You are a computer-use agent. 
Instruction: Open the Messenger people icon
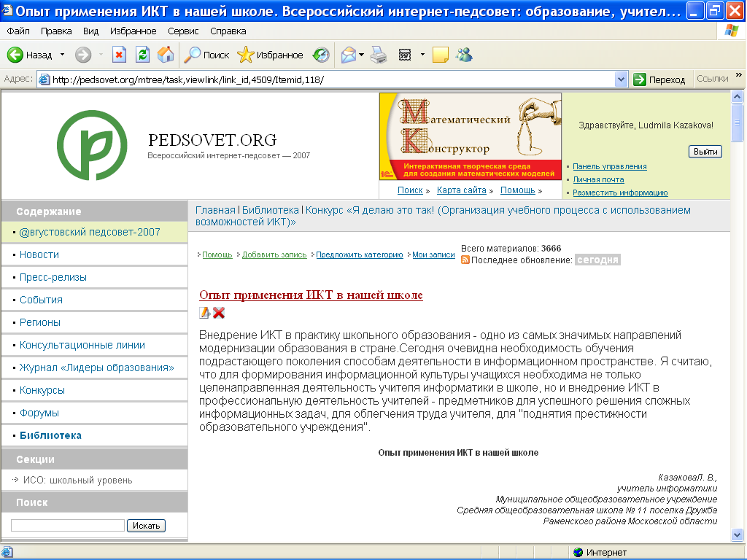[x=463, y=55]
